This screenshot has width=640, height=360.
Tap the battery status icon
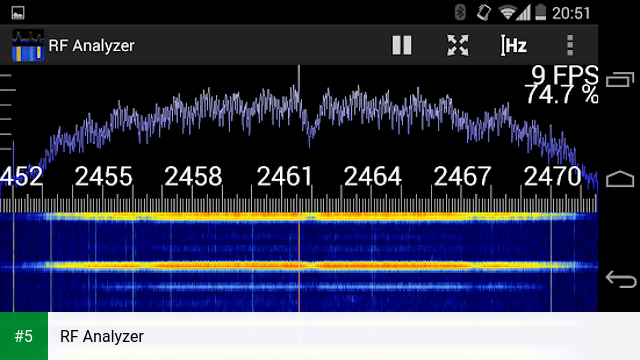pos(540,12)
